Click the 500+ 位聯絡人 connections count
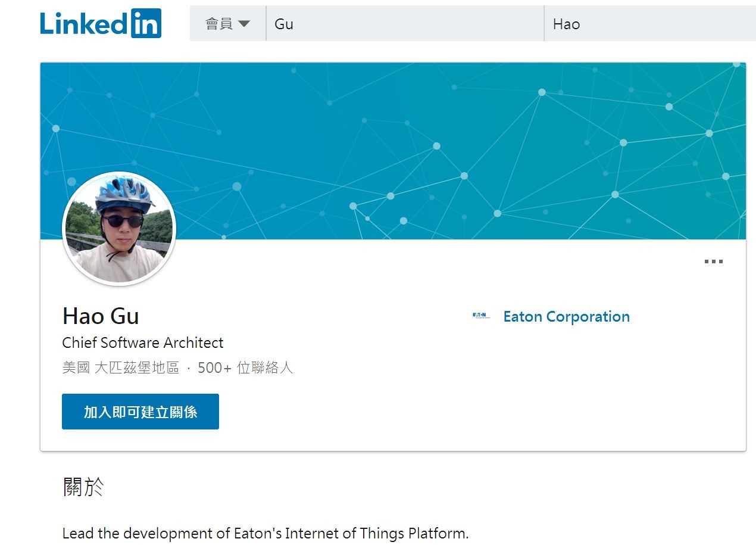 245,368
